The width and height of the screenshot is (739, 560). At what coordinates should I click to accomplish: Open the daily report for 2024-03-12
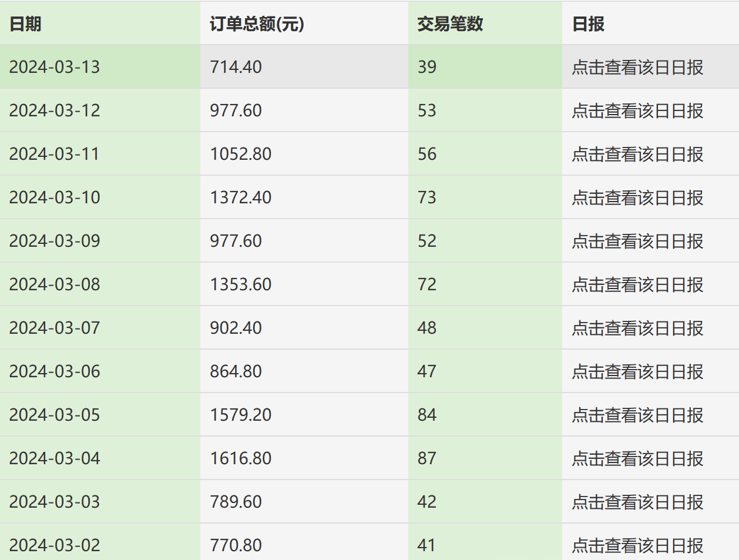(x=637, y=110)
